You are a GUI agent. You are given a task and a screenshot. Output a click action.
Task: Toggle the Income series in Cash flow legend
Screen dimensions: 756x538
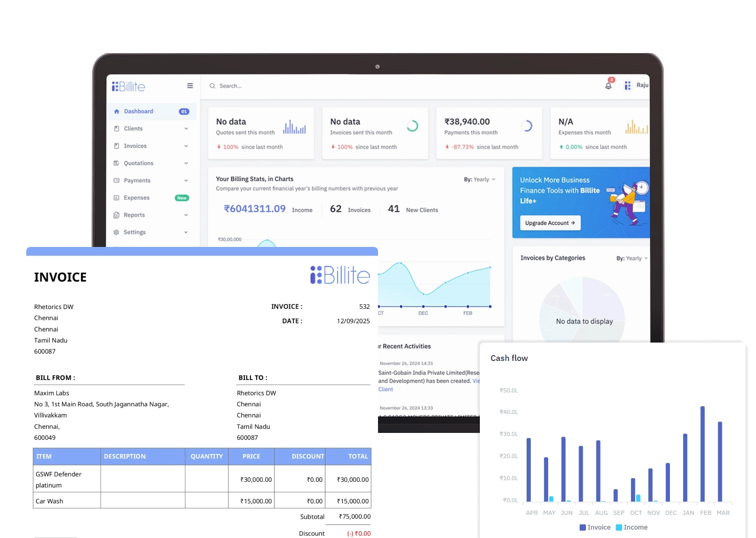click(632, 527)
